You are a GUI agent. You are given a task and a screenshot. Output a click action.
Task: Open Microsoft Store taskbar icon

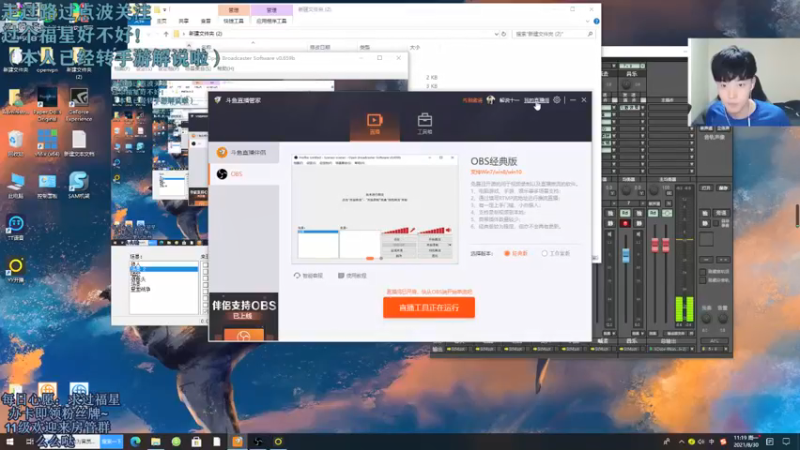pos(196,441)
